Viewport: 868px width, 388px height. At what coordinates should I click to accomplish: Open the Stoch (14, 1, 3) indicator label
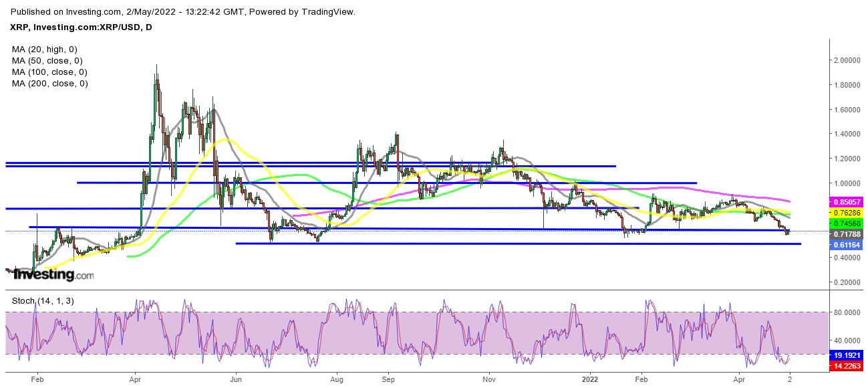(x=43, y=301)
